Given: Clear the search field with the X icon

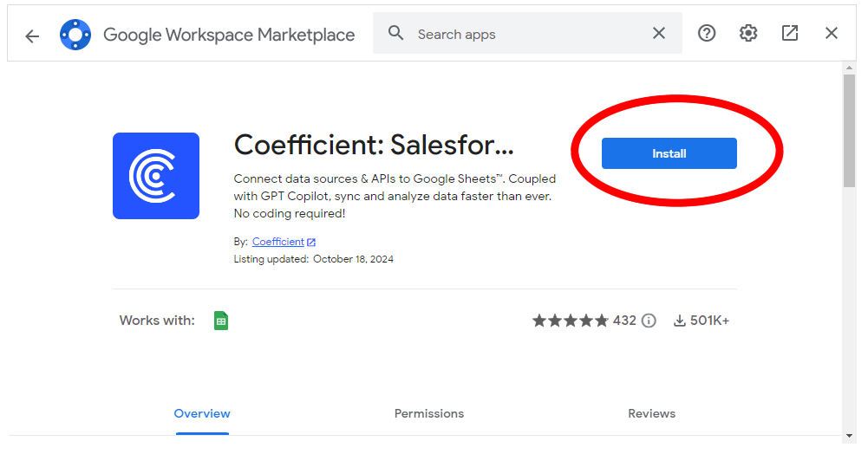Looking at the screenshot, I should pyautogui.click(x=659, y=34).
